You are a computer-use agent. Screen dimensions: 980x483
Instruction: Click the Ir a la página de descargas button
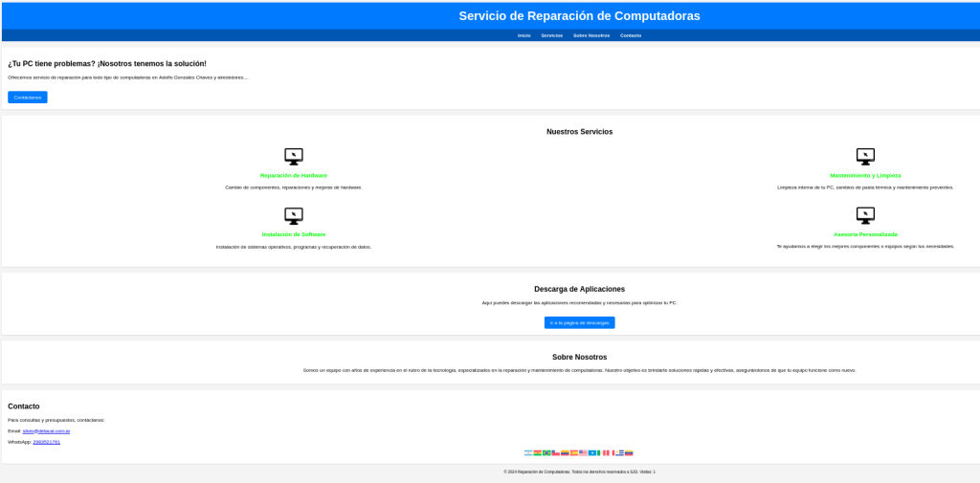pos(579,323)
